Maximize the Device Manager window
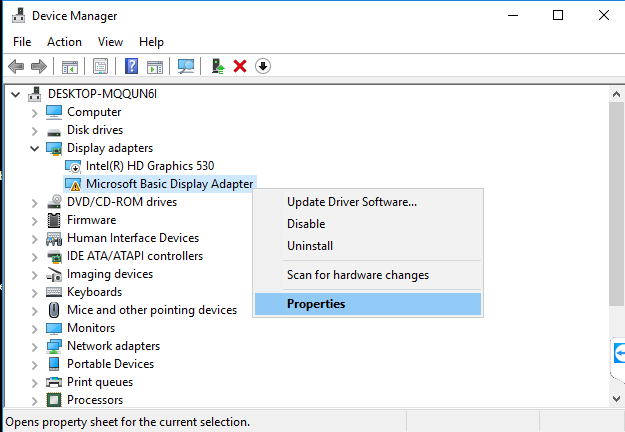This screenshot has height=432, width=625. (x=558, y=16)
